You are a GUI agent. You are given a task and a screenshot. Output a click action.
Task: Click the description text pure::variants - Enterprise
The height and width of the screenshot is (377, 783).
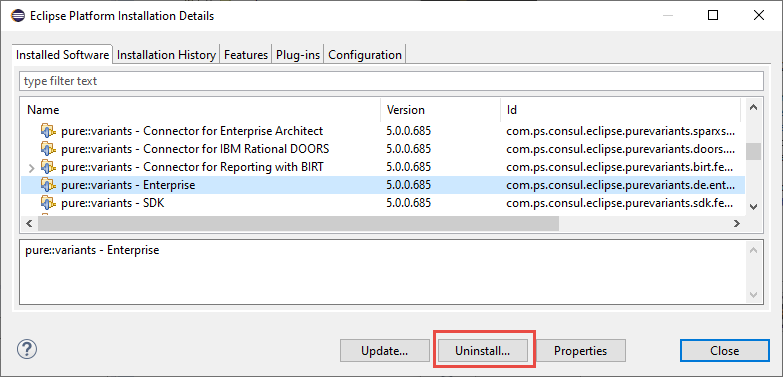[x=92, y=250]
